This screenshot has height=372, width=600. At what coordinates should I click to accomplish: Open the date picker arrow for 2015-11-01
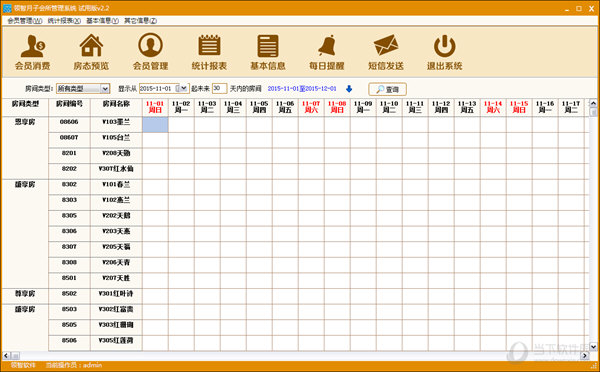tap(184, 88)
